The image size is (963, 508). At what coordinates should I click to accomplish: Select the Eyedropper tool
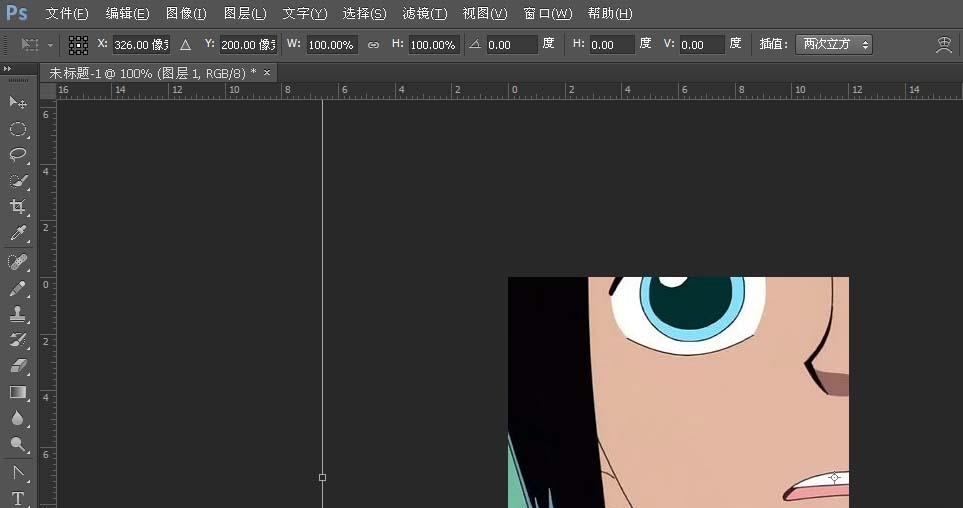point(18,233)
